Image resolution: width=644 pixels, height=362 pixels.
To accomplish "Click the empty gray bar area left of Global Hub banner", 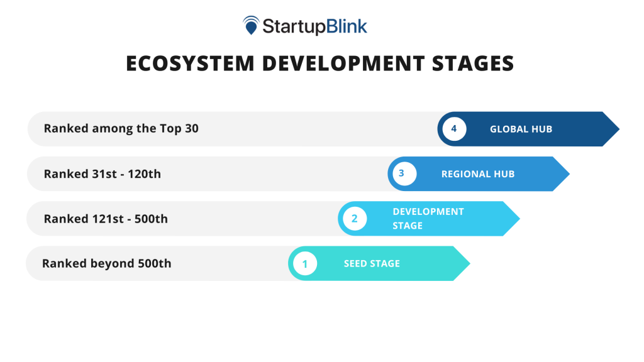I will click(314, 129).
